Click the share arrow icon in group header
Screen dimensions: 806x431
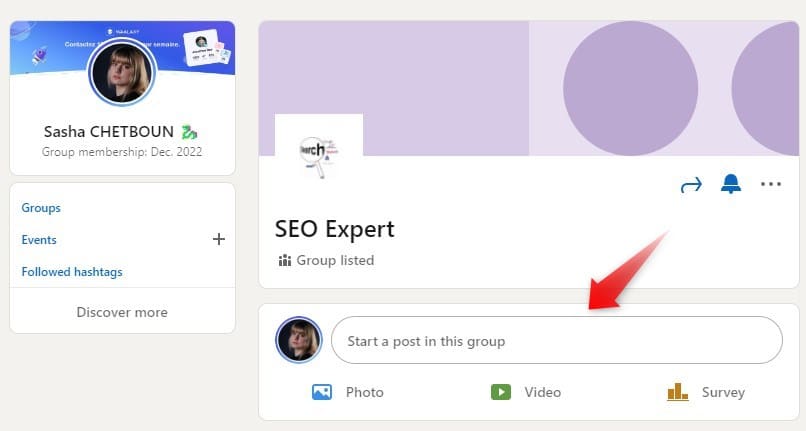(x=691, y=184)
